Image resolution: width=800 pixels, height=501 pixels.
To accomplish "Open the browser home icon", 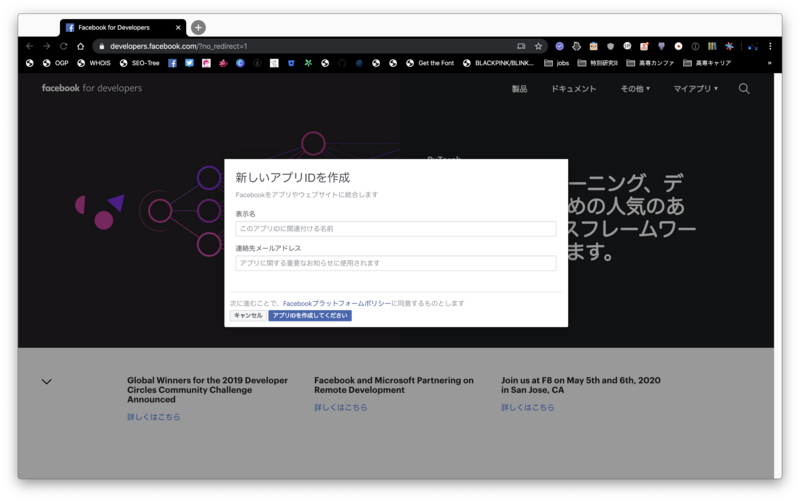I will point(80,46).
